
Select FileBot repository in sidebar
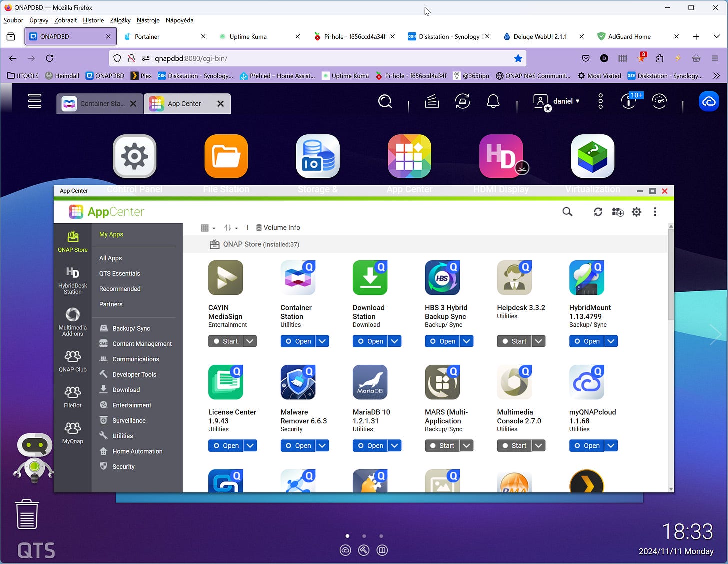(x=73, y=397)
